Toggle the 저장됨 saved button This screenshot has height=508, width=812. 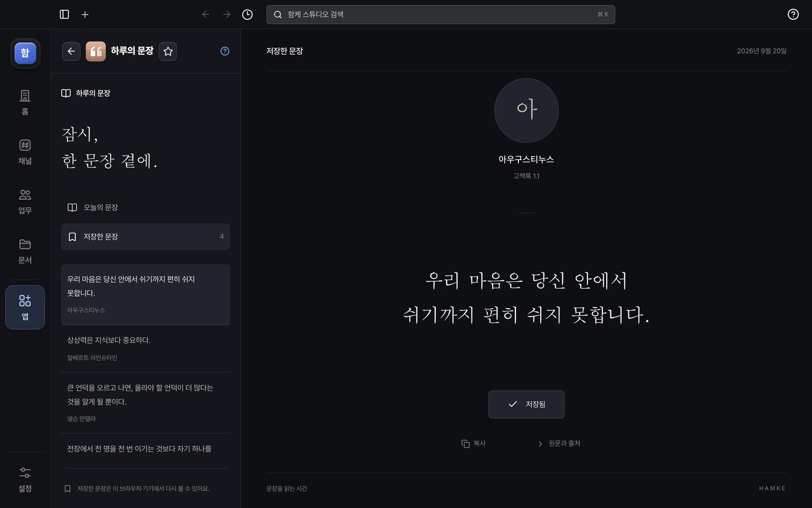pyautogui.click(x=526, y=404)
